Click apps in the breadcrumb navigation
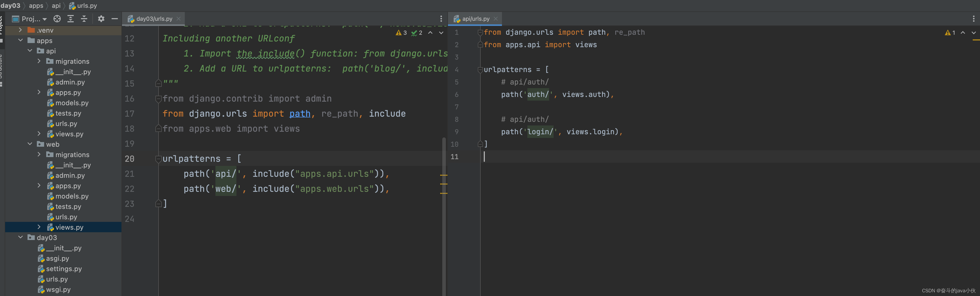The image size is (980, 296). coord(36,5)
